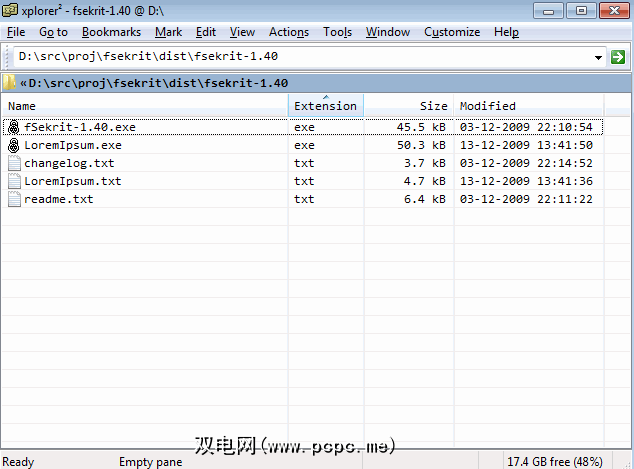Open the Go to menu
Viewport: 634px width, 469px height.
pyautogui.click(x=53, y=32)
